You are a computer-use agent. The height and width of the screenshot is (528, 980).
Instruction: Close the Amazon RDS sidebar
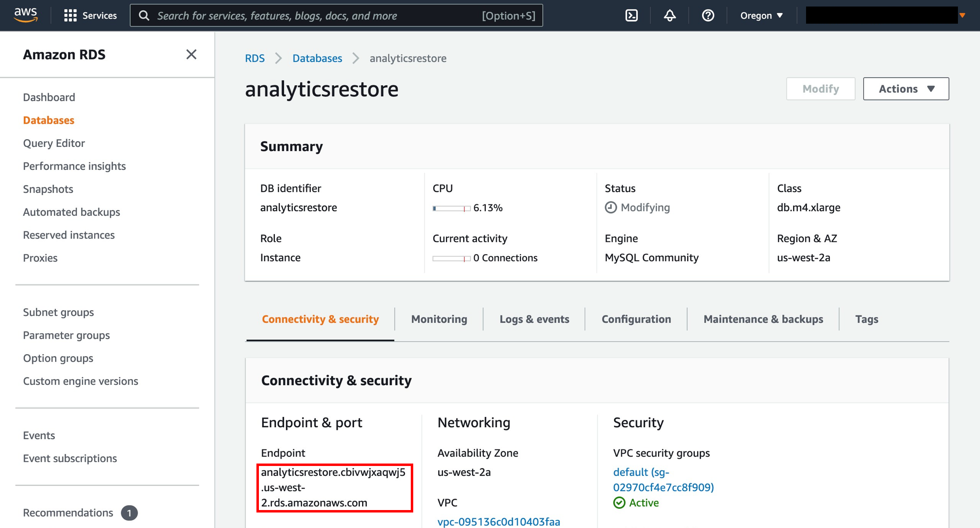[x=191, y=54]
